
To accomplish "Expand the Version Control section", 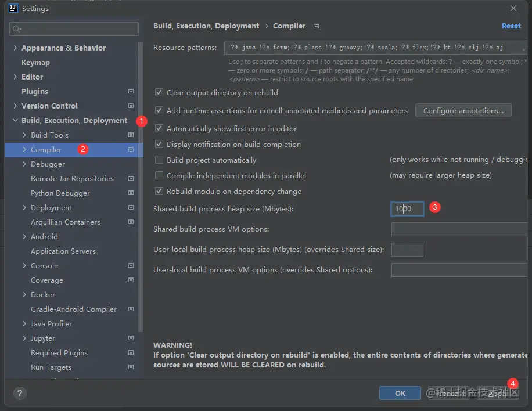I will tap(15, 106).
